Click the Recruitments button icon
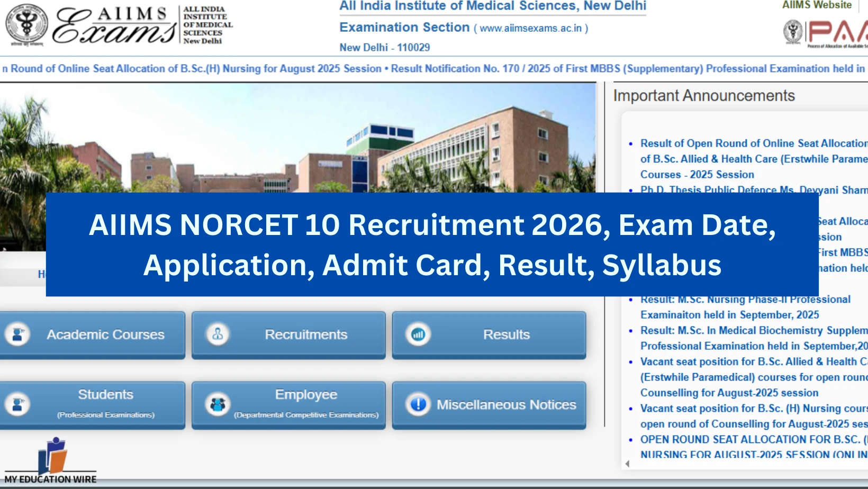The height and width of the screenshot is (489, 868). coord(218,335)
